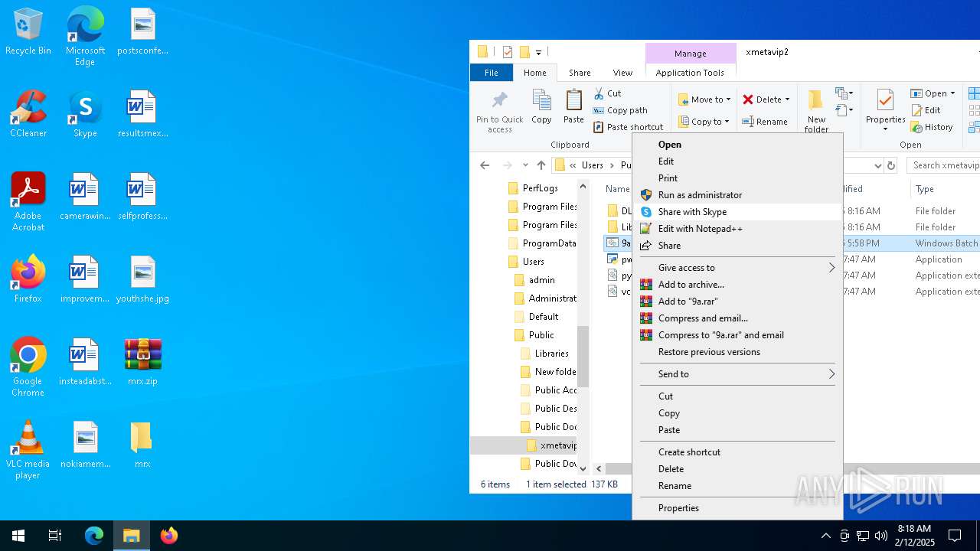Choose Run as administrator
This screenshot has width=980, height=551.
tap(738, 195)
